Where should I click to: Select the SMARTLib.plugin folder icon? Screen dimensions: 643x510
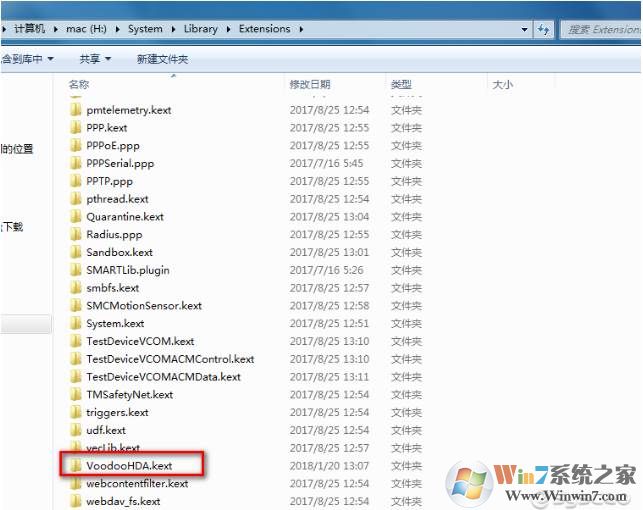[76, 270]
